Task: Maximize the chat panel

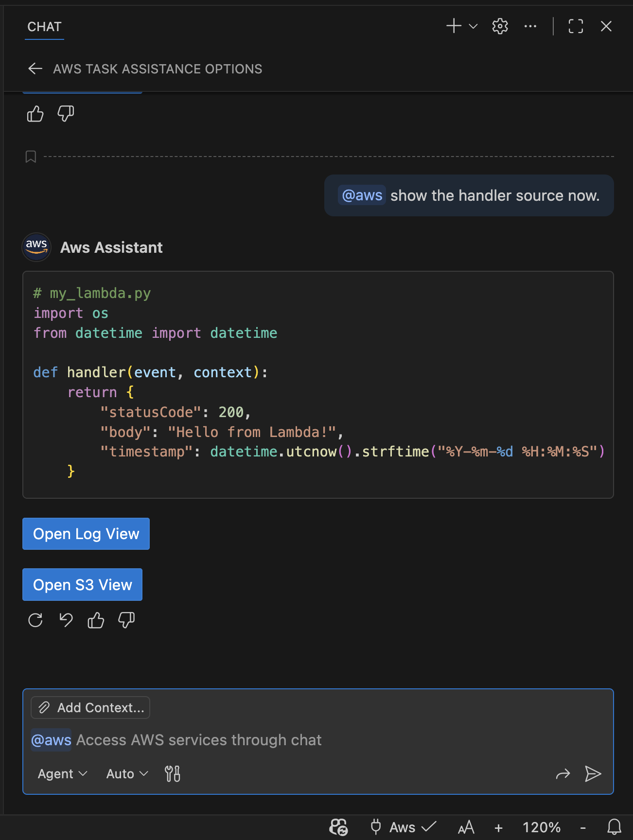Action: 576,26
